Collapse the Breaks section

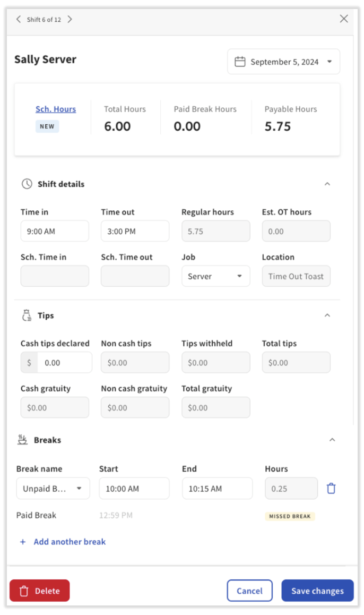click(x=332, y=439)
